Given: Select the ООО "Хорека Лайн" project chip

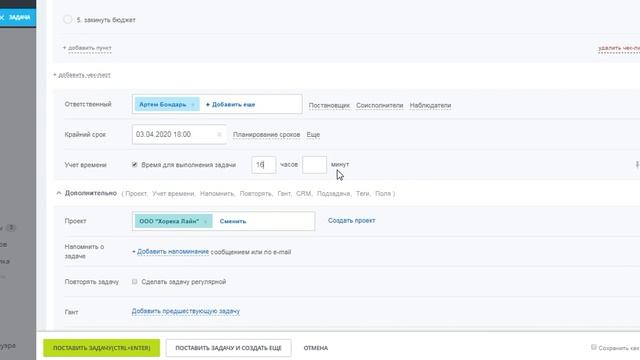Looking at the screenshot, I should (169, 221).
